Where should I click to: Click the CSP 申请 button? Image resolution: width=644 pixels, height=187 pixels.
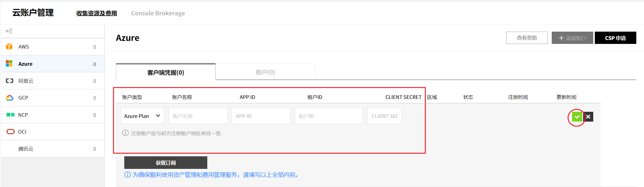click(615, 38)
